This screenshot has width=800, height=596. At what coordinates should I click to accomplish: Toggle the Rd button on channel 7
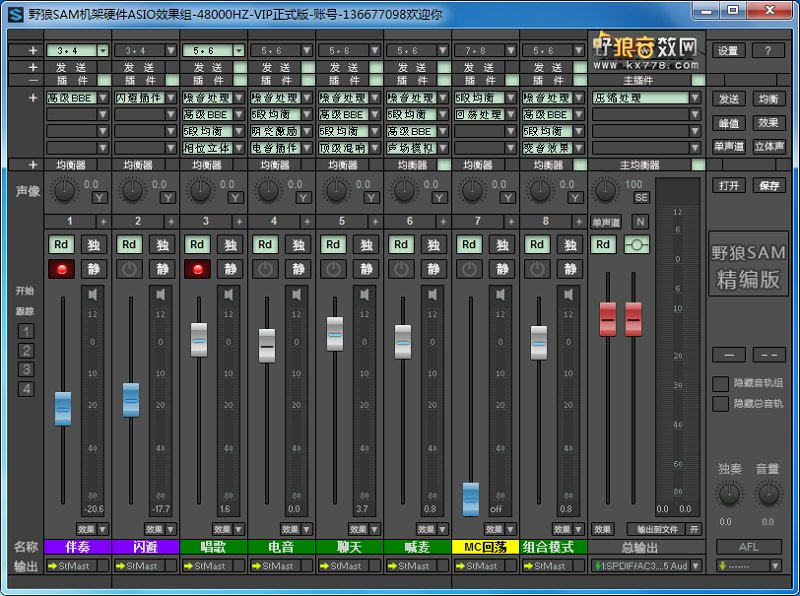tap(469, 245)
